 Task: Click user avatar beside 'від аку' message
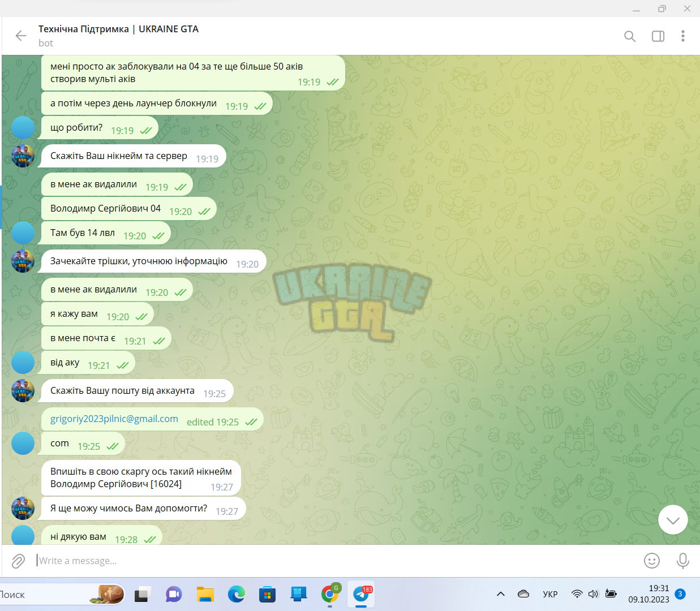23,363
